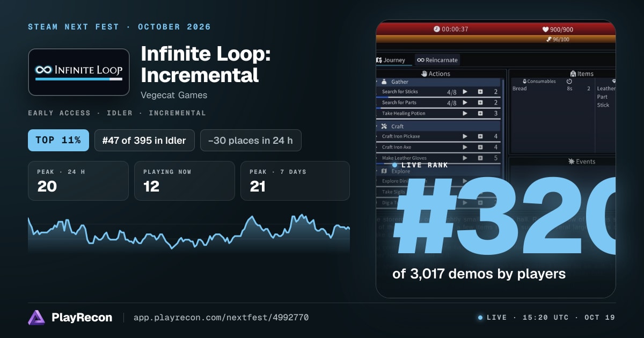Click the #47 of 395 in Idler chip
Viewport: 644px width, 338px height.
[x=144, y=141]
